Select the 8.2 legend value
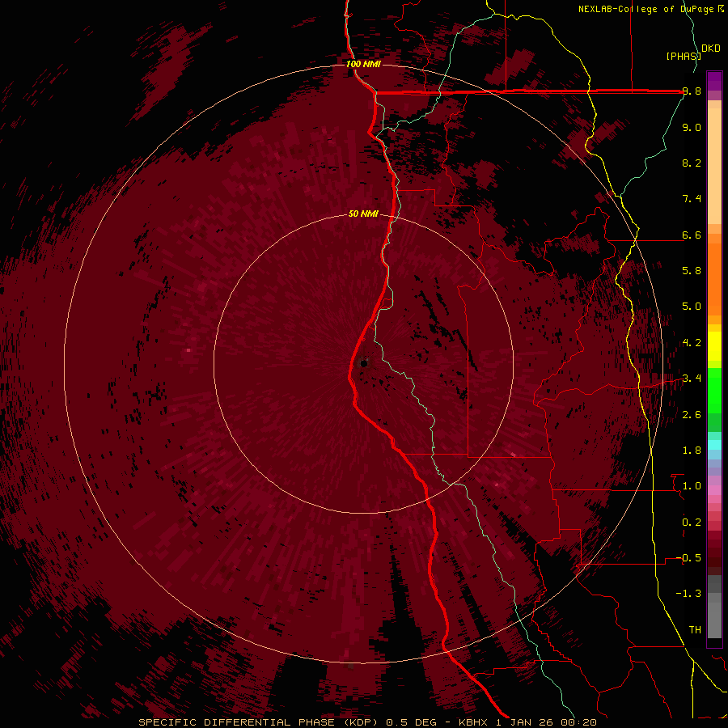Screen dimensions: 728x728 tap(692, 163)
